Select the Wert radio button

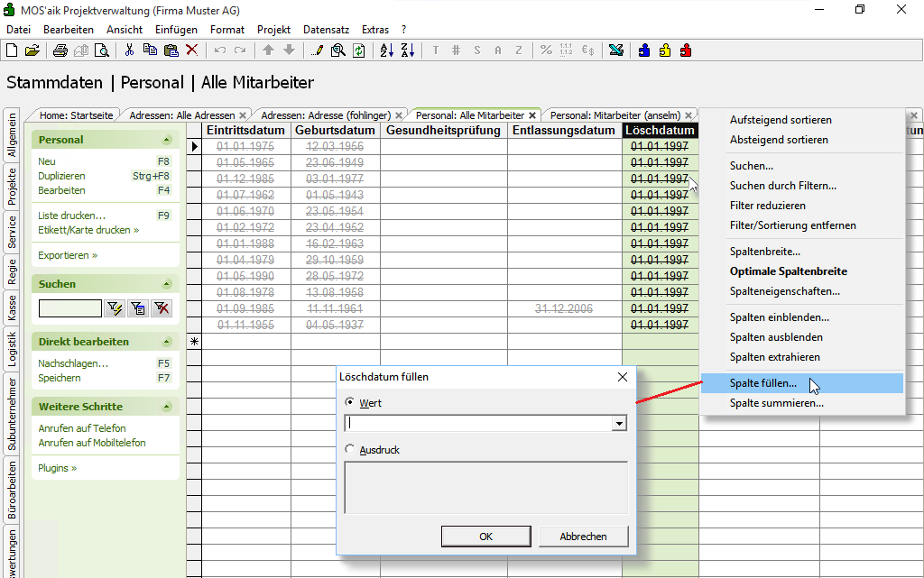350,402
